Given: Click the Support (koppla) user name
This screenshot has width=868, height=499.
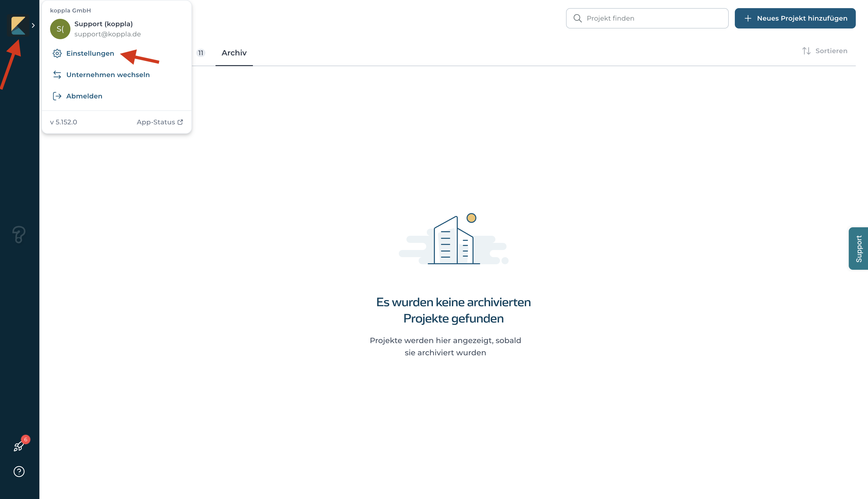Looking at the screenshot, I should pos(103,24).
